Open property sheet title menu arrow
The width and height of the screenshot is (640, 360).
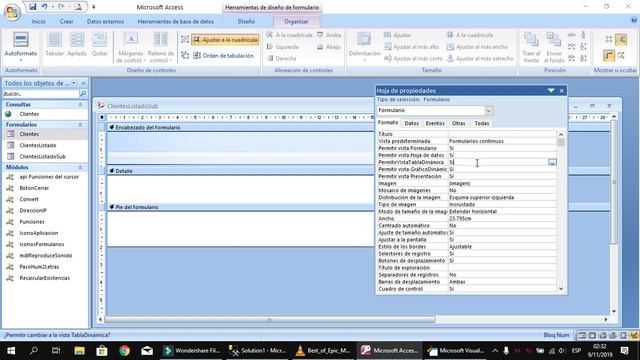click(551, 91)
